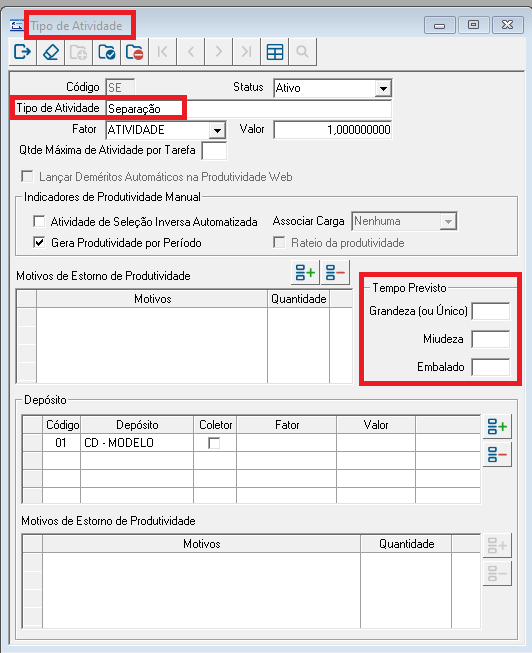Screen dimensions: 532x653
Task: Open Associar Carga dropdown showing Nenhuma
Action: [448, 221]
